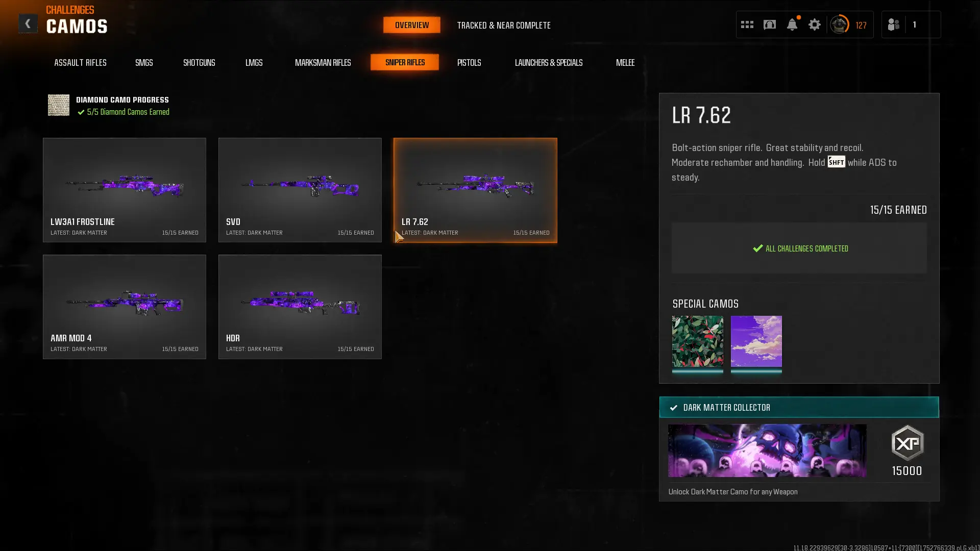Select the LW3A1 Frostline weapon card

[x=125, y=190]
